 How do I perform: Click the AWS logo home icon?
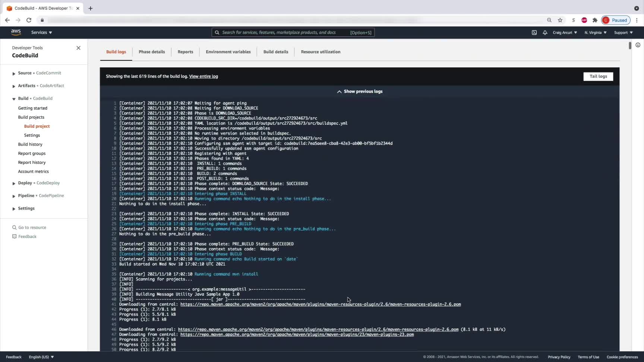(x=16, y=32)
